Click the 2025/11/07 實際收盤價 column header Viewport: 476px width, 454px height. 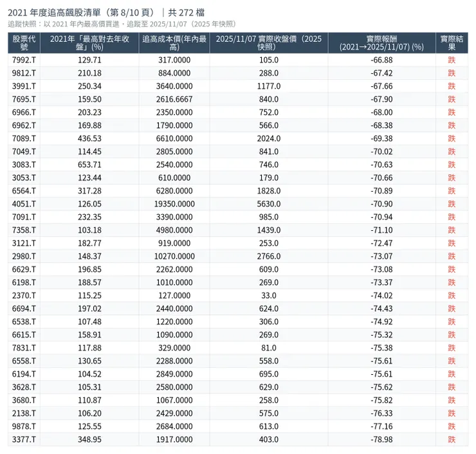[269, 43]
